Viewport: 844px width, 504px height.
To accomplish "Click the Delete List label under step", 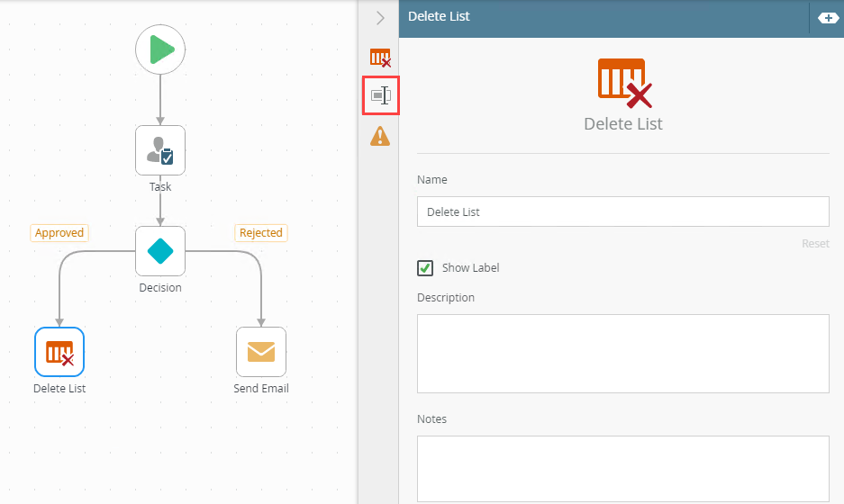I will [x=59, y=389].
